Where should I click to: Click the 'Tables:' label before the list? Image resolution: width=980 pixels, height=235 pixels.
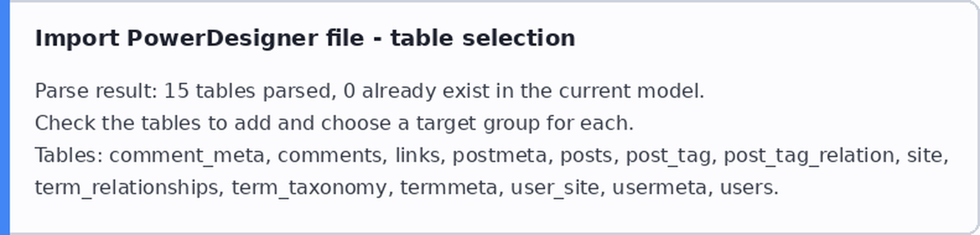69,156
